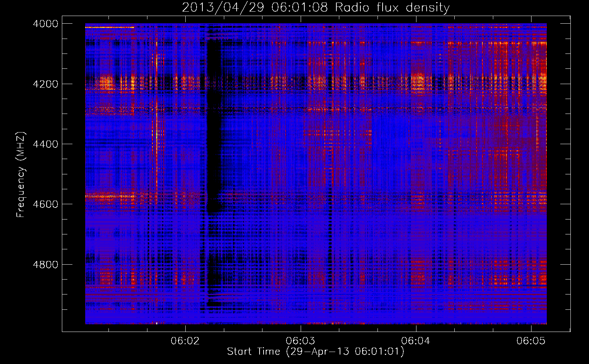
Task: Click the 06:03 time axis label
Action: coord(300,341)
